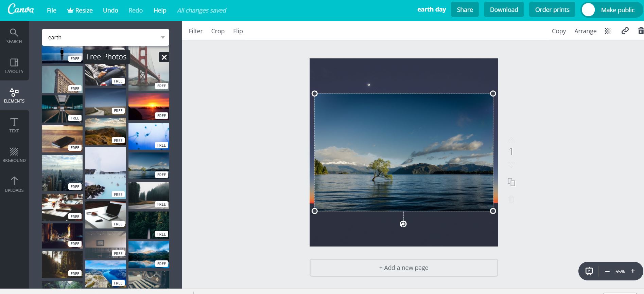Click the All changes saved status
Screen dimensions: 644x294
(202, 10)
